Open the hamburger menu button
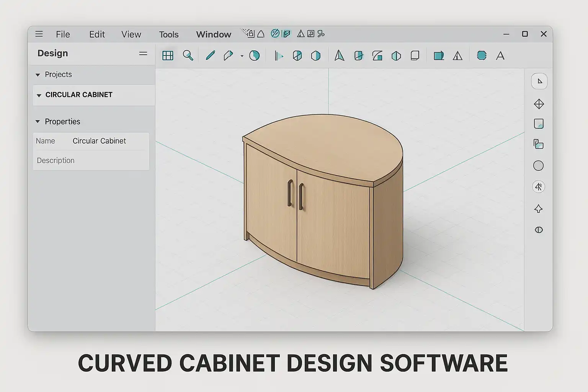Screen dimensions: 588x392 (39, 34)
